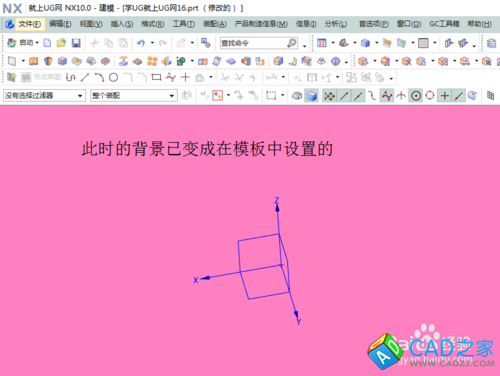
Task: Click the magnifier in the command finder
Action: 292,43
